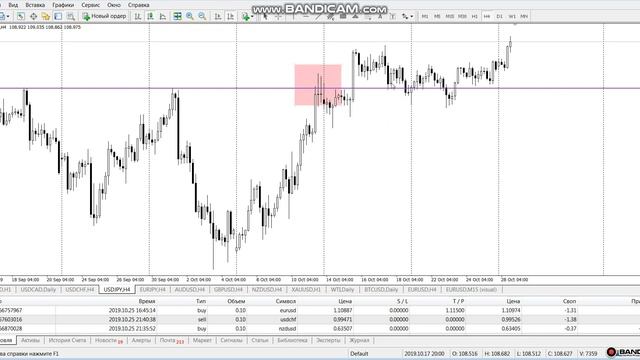640x360 pixels.
Task: Switch to the AUDUSD,H4 chart tab
Action: 189,289
